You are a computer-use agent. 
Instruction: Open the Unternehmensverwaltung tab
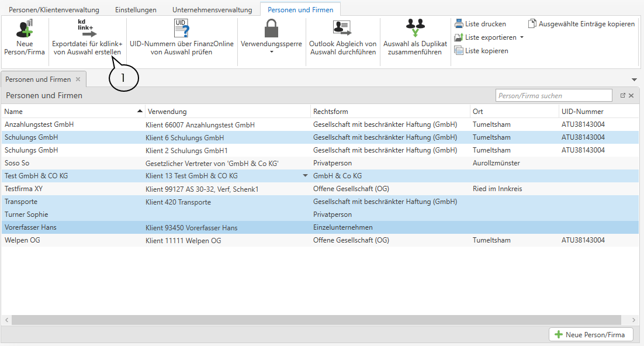[212, 10]
